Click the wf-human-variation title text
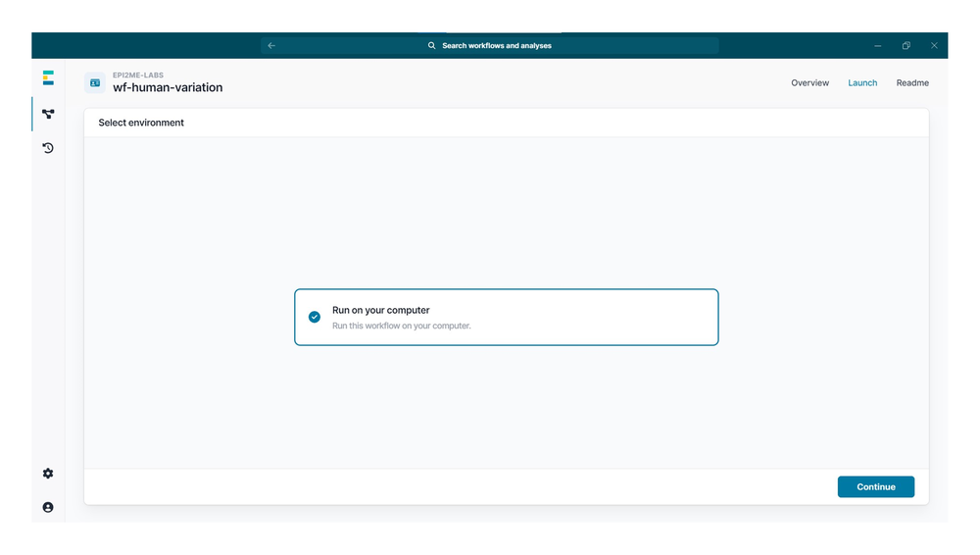Viewport: 980px width, 555px height. (x=168, y=87)
